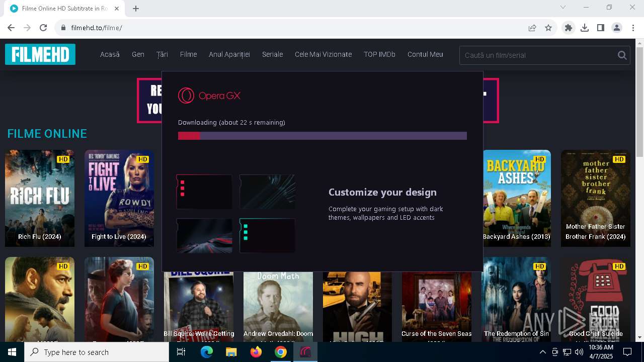The image size is (644, 362).
Task: Open the browser Downloads icon
Action: [585, 28]
